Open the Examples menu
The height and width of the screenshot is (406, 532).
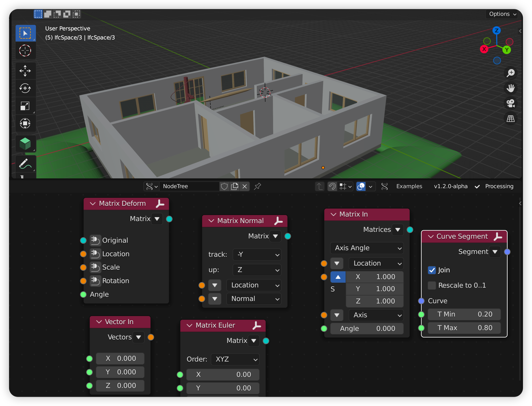coord(409,186)
